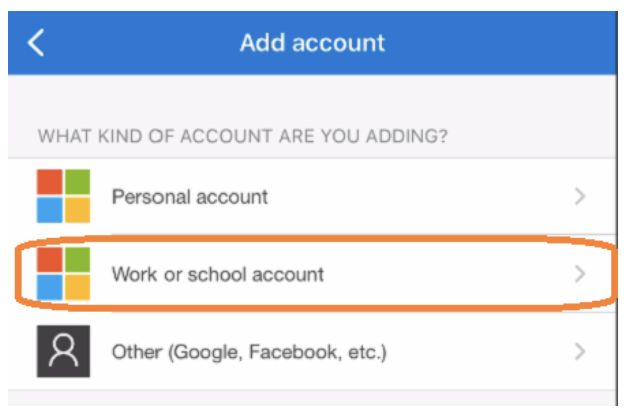Tap the back arrow in the header
The height and width of the screenshot is (414, 628).
coord(37,43)
